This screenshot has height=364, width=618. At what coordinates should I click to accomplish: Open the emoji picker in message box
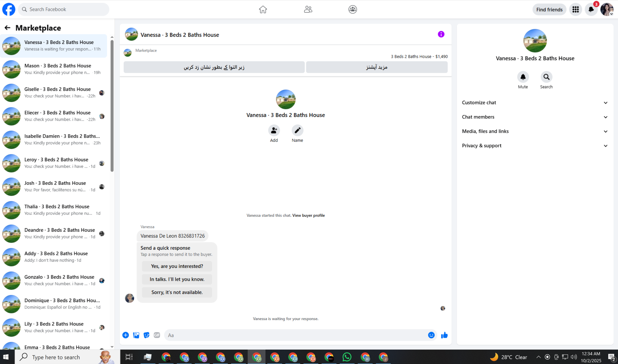tap(431, 335)
